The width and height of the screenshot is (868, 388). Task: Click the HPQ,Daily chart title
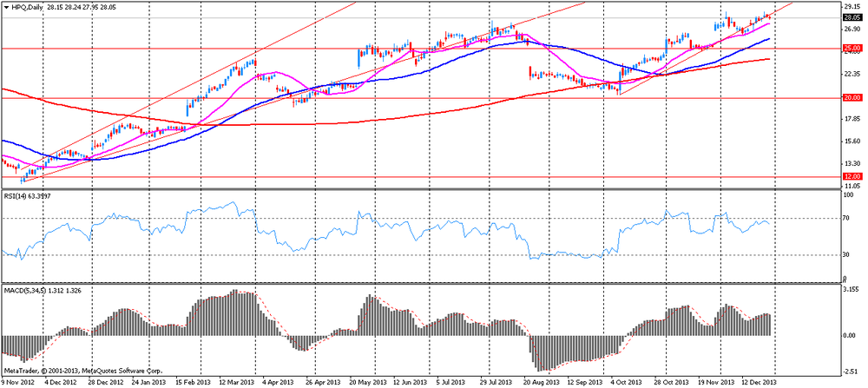(26, 6)
